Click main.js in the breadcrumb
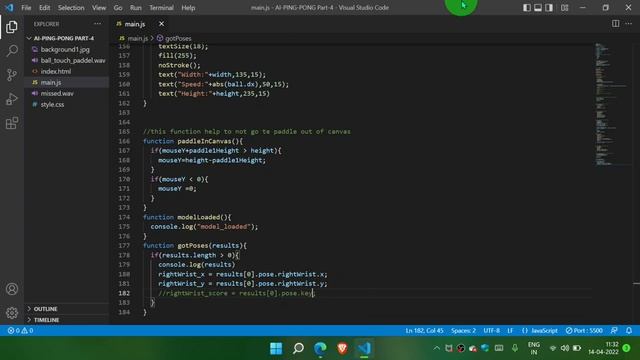This screenshot has height=360, width=640. coord(138,38)
